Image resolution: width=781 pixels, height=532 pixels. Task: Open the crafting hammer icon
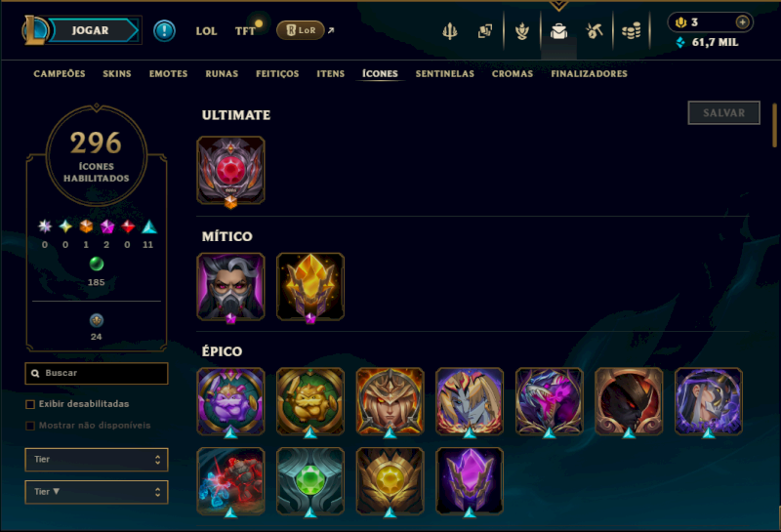595,31
